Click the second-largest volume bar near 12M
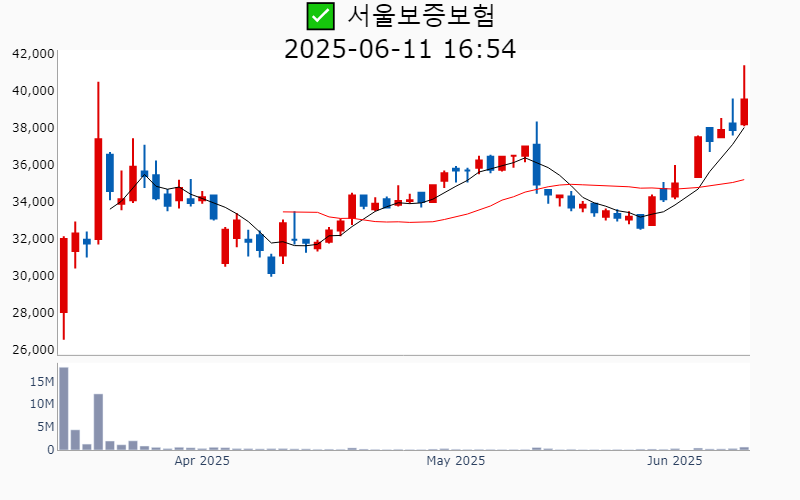Image resolution: width=800 pixels, height=500 pixels. (x=98, y=422)
